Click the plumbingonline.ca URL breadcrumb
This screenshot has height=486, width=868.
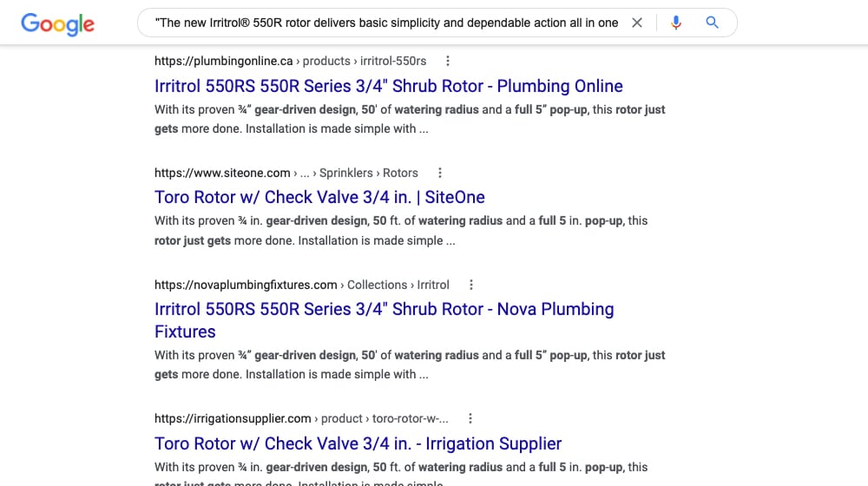tap(290, 61)
